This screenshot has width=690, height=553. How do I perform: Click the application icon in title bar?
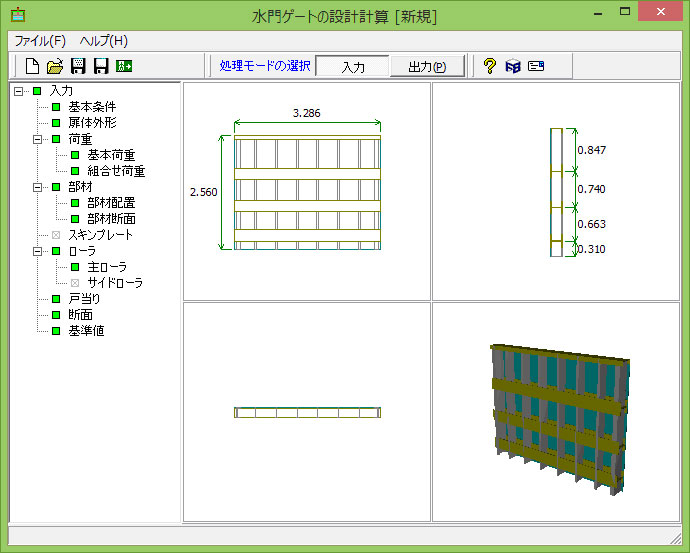pyautogui.click(x=18, y=15)
